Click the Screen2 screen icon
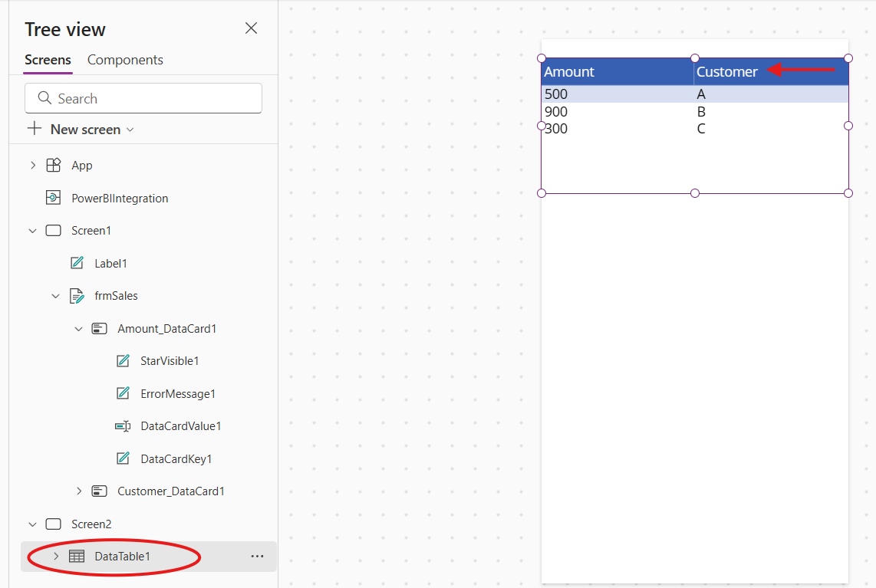Viewport: 876px width, 588px height. [x=53, y=524]
